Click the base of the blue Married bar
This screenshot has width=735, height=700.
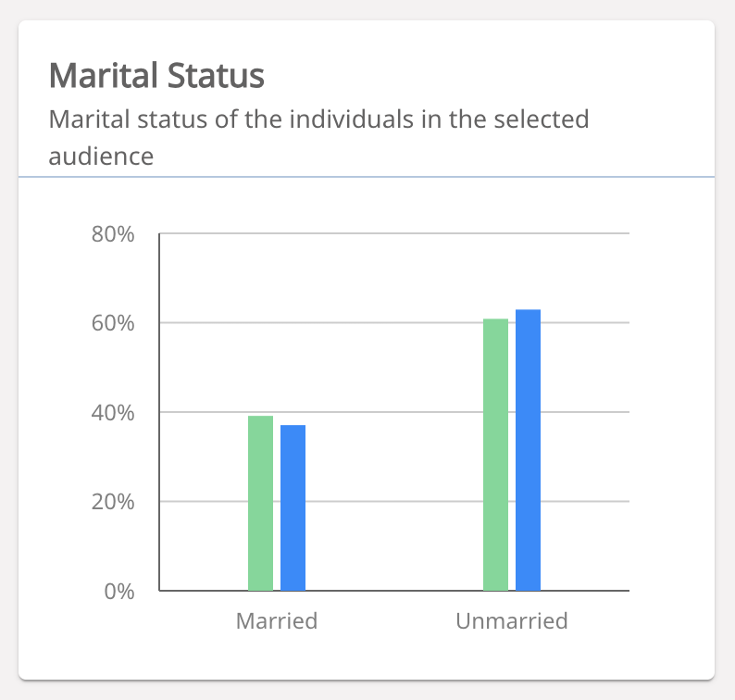click(293, 586)
